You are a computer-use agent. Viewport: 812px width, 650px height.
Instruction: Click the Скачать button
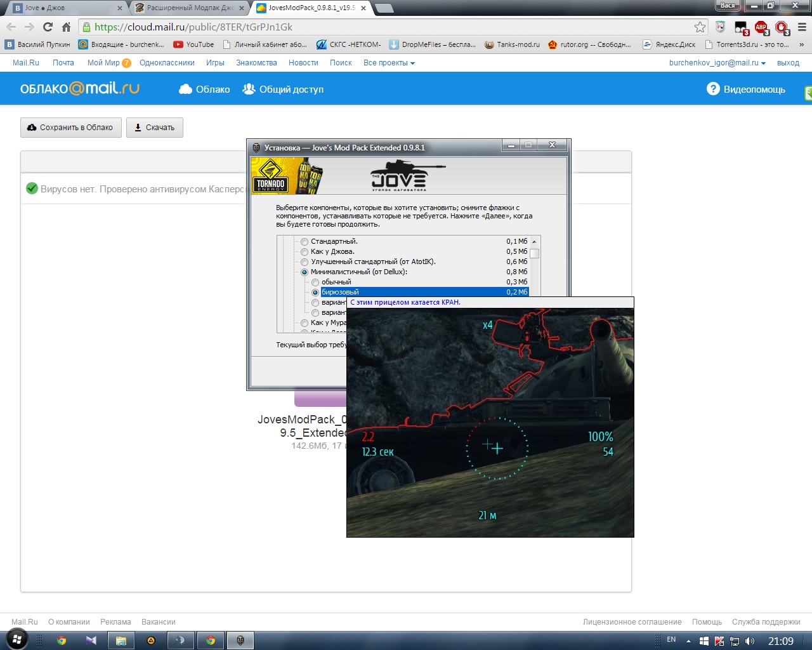[x=155, y=128]
